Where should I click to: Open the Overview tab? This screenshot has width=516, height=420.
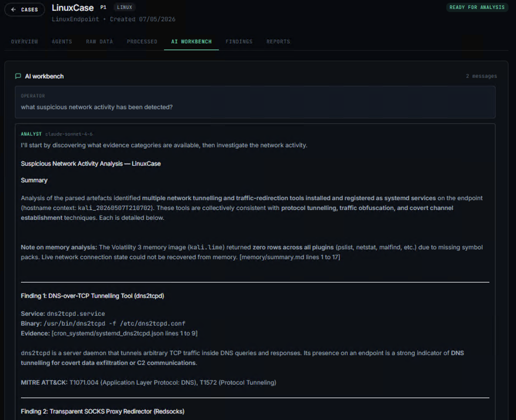tap(25, 42)
